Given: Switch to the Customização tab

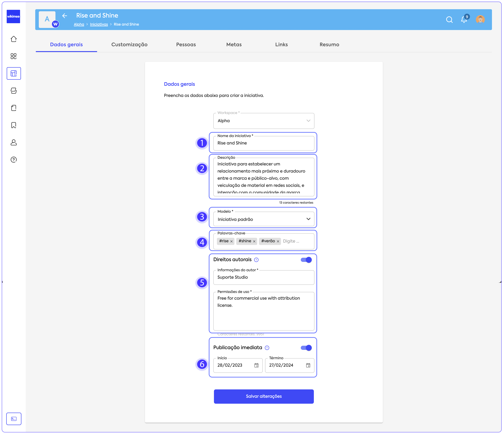Looking at the screenshot, I should coord(129,44).
